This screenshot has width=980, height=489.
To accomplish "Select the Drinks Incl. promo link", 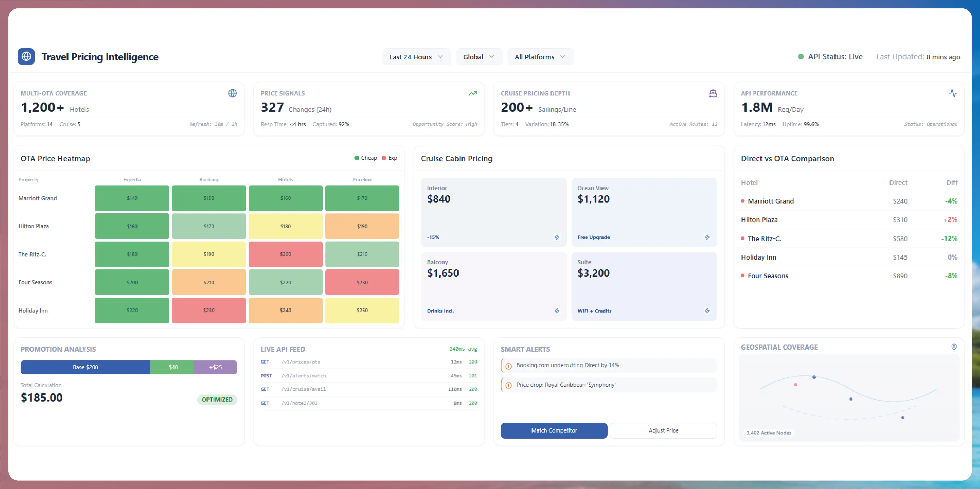I will click(x=440, y=311).
